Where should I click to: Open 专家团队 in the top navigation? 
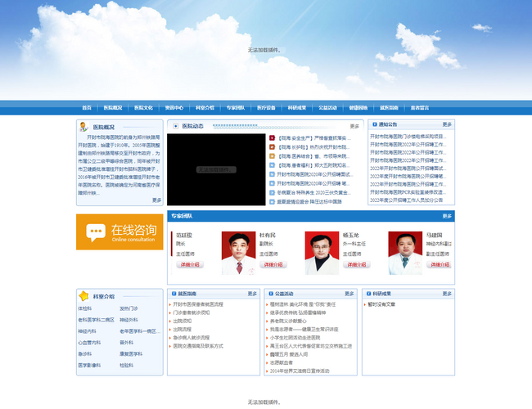tap(236, 108)
